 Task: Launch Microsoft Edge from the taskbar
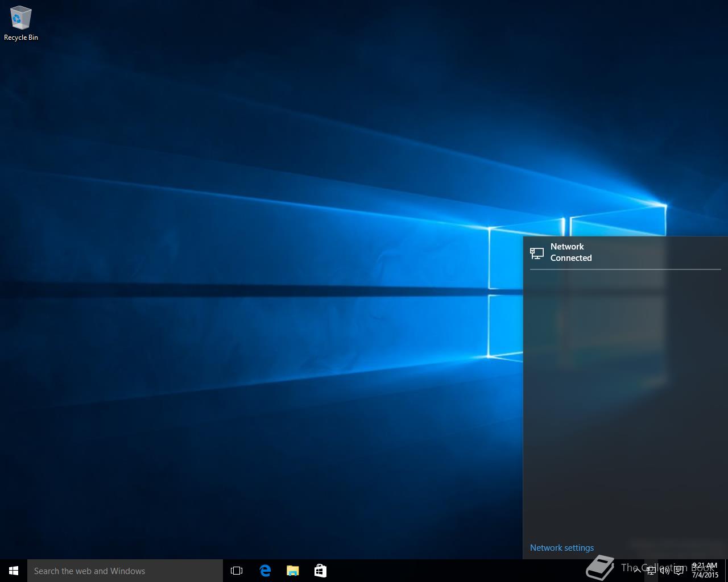click(x=265, y=571)
